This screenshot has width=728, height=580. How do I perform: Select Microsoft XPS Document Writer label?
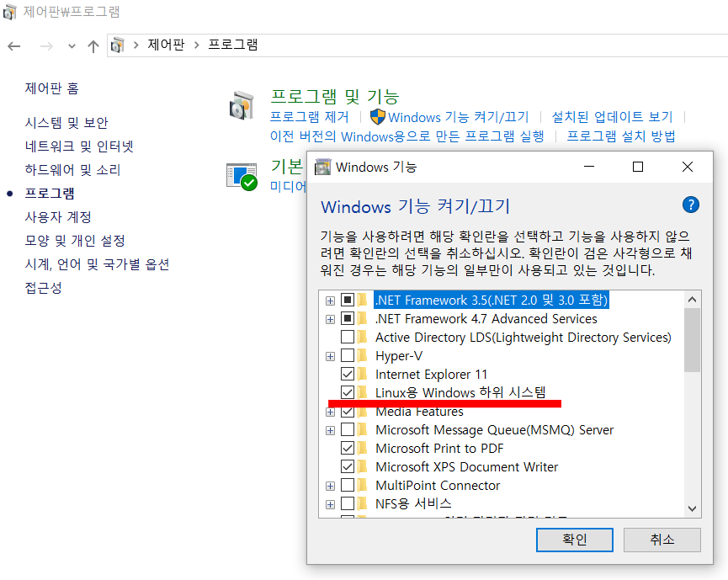pyautogui.click(x=466, y=466)
